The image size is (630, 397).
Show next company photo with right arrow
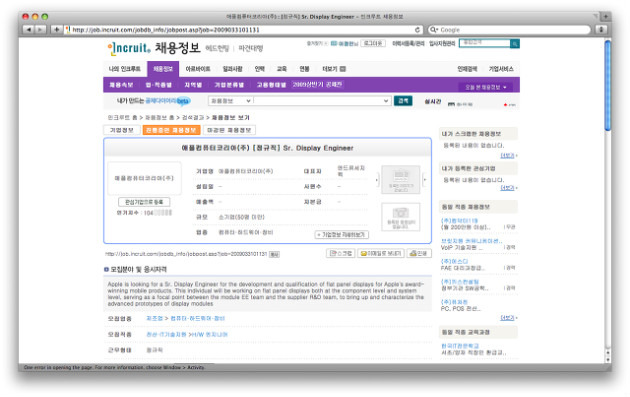(x=425, y=180)
